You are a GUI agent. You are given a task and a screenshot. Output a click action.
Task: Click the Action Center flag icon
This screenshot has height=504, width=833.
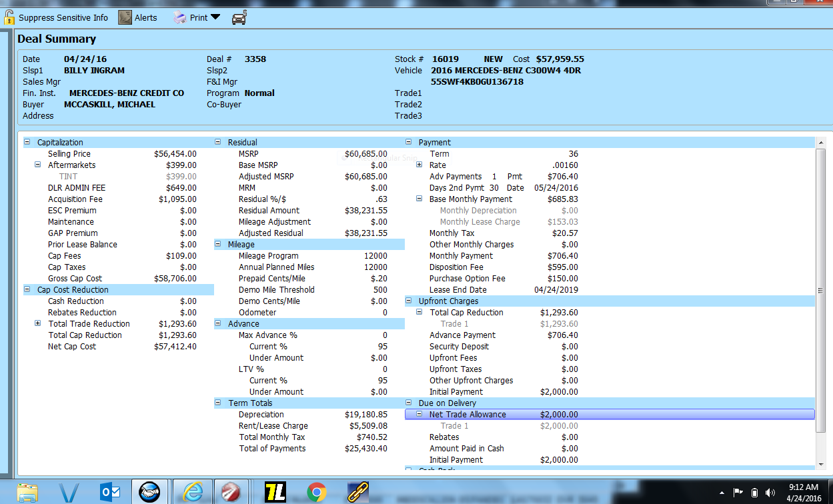(738, 493)
